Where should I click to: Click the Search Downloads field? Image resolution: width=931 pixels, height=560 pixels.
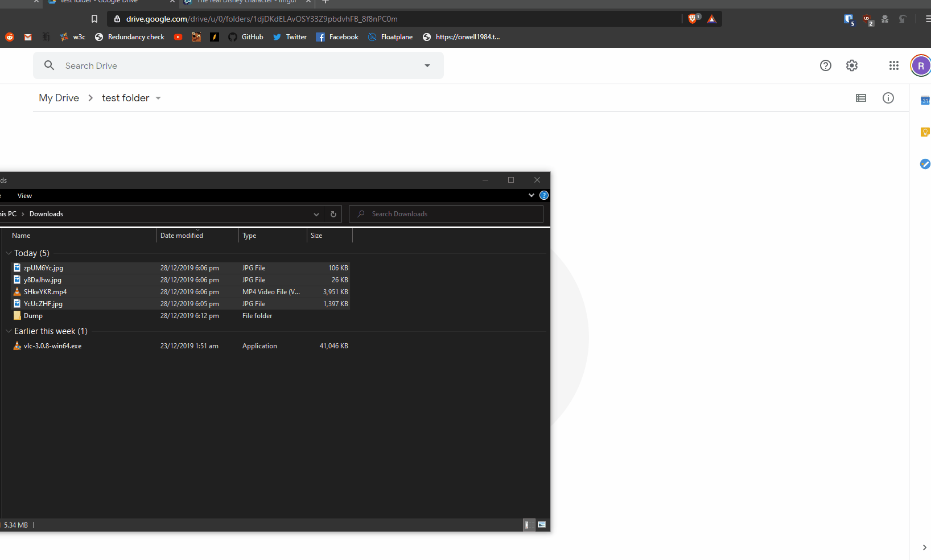click(x=446, y=213)
